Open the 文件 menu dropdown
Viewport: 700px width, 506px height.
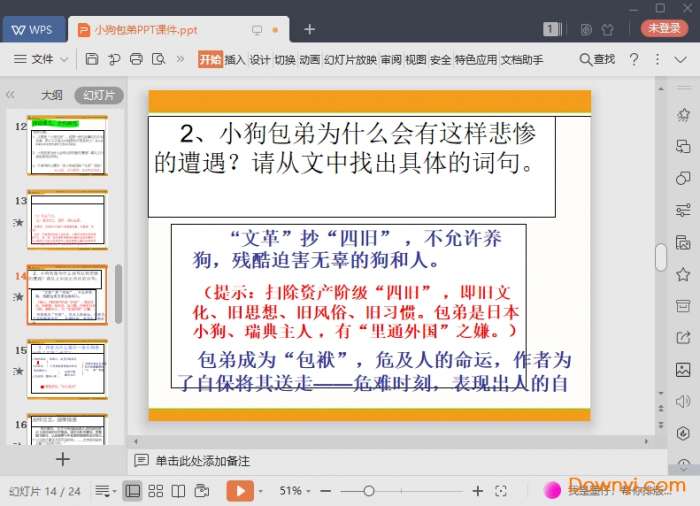coord(41,60)
